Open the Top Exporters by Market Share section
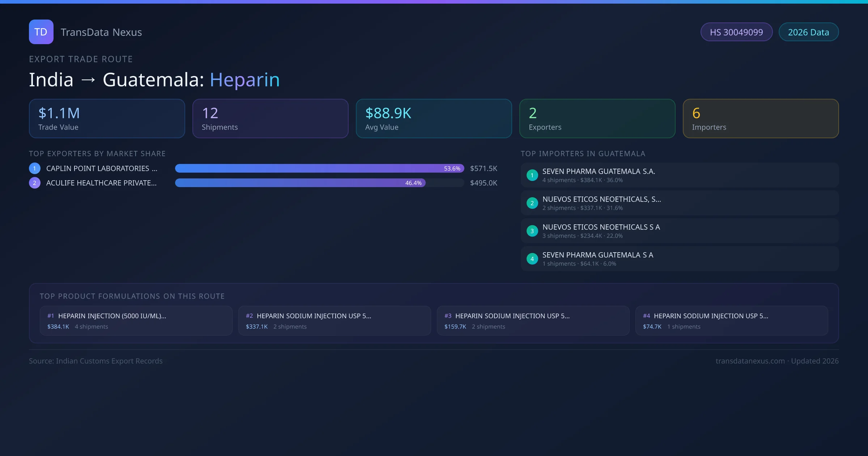Viewport: 868px width, 456px height. [x=97, y=153]
